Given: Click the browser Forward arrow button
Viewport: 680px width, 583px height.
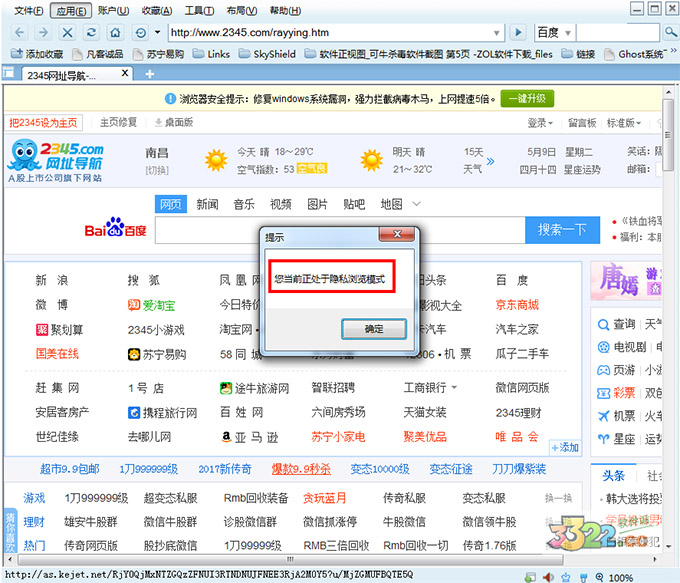Looking at the screenshot, I should (43, 33).
